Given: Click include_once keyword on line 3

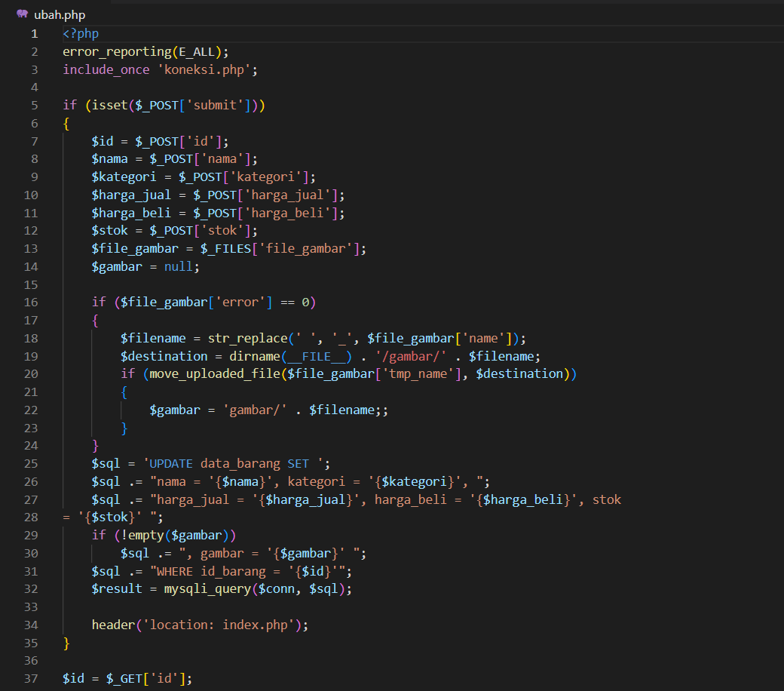Looking at the screenshot, I should pyautogui.click(x=106, y=69).
